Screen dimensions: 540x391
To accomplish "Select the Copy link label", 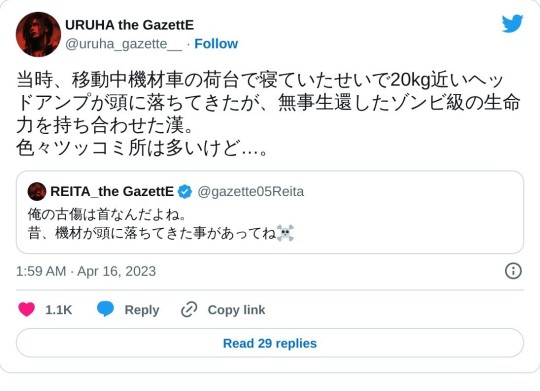I will point(236,310).
